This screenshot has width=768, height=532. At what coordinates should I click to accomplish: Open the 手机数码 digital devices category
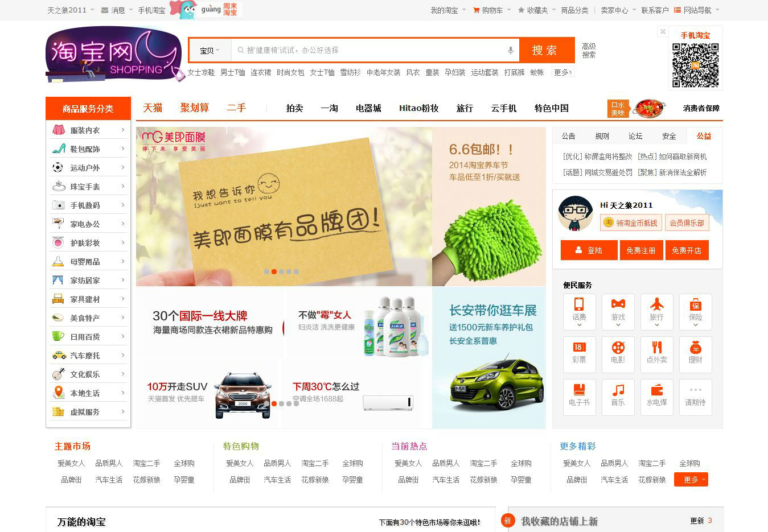(88, 205)
